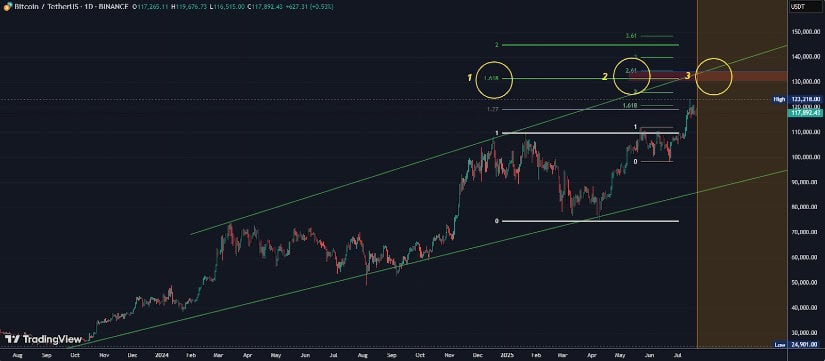
Task: Click the 80,000.00 price axis label
Action: [805, 207]
